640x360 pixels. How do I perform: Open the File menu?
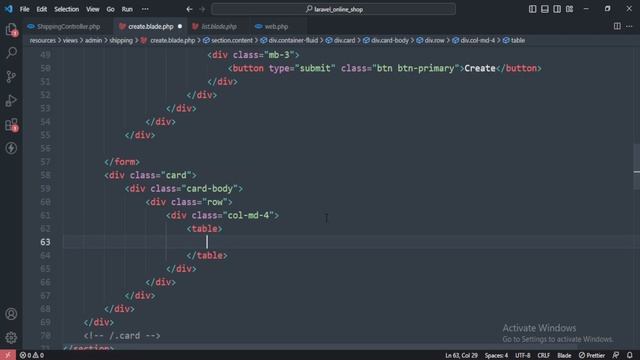(24, 9)
